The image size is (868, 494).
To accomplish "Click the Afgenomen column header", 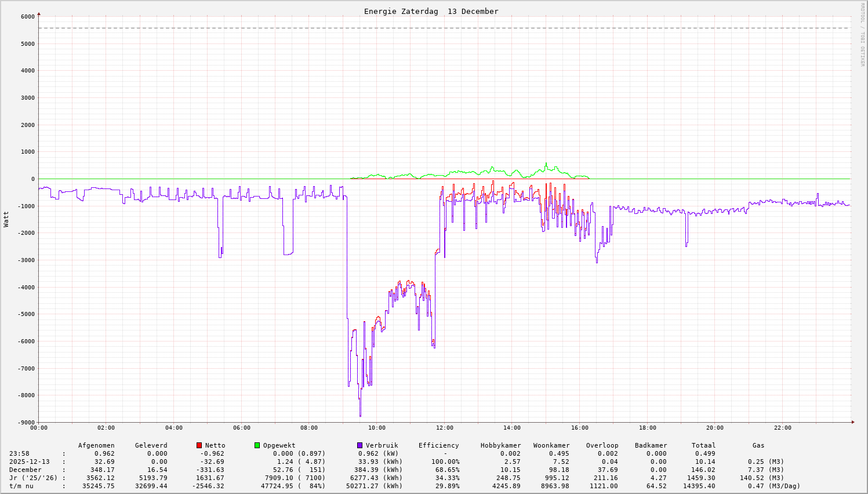I will point(96,445).
